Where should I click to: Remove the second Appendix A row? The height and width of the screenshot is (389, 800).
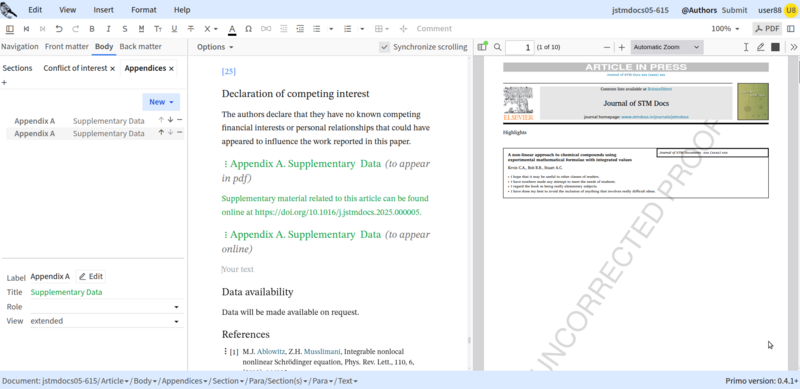click(x=180, y=132)
